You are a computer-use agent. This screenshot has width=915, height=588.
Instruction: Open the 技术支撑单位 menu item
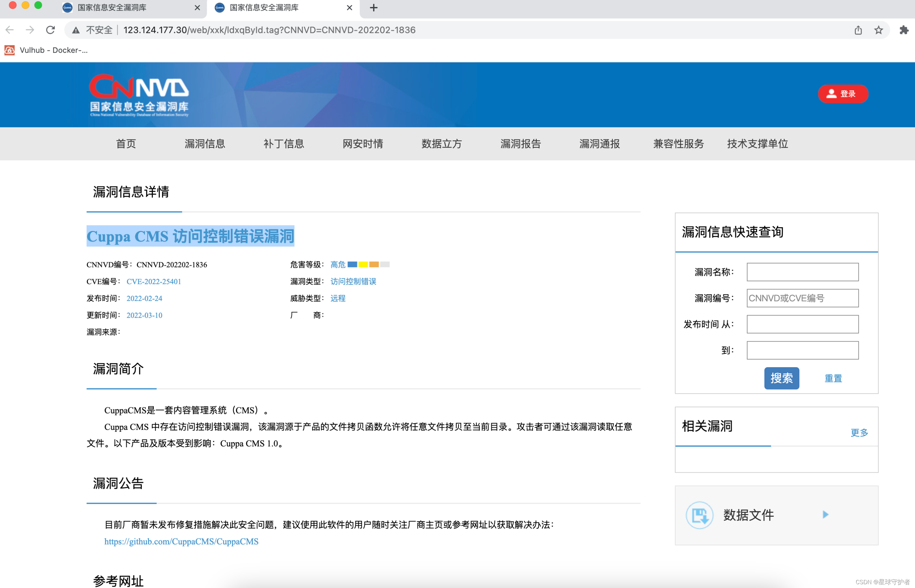[x=758, y=144]
